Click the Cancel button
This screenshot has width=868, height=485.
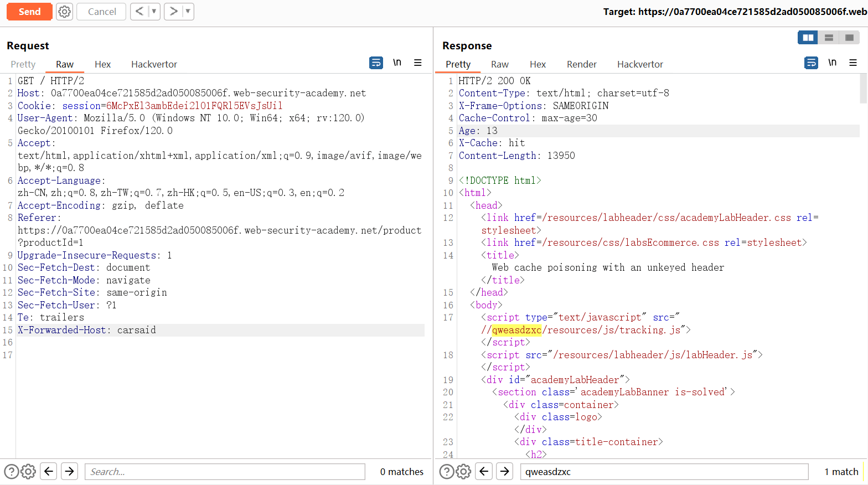(x=102, y=12)
